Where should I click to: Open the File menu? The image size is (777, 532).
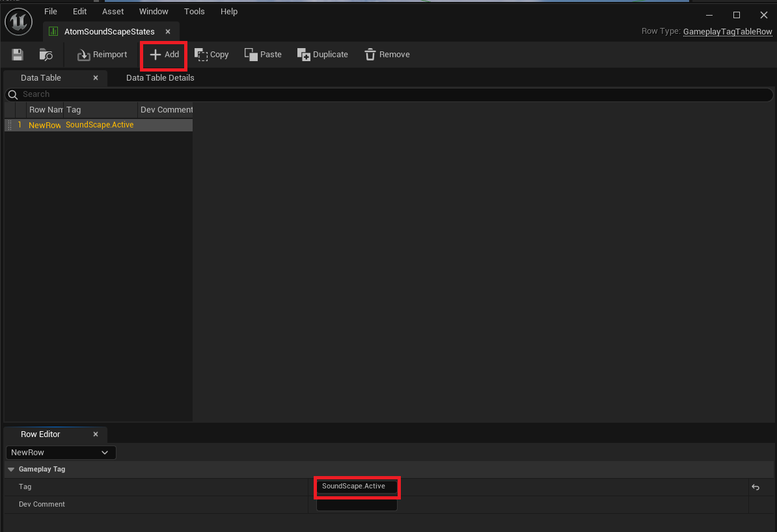tap(51, 12)
